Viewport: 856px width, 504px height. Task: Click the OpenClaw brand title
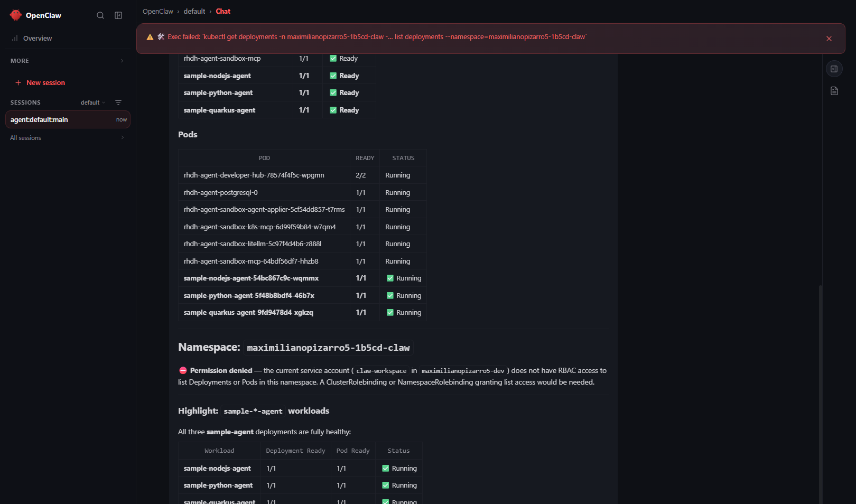coord(43,15)
